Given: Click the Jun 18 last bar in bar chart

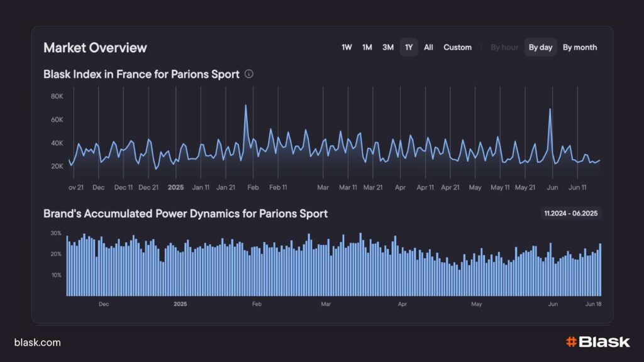Looking at the screenshot, I should (600, 270).
